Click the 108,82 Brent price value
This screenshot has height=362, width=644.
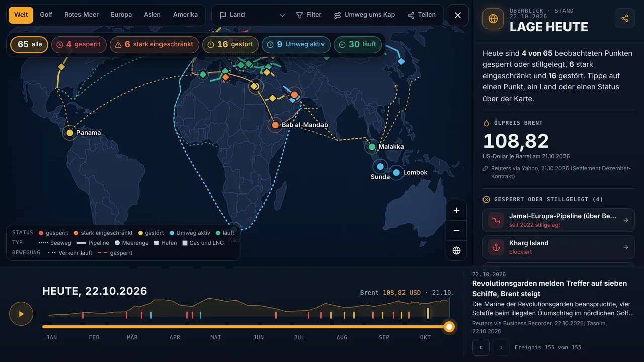(516, 141)
